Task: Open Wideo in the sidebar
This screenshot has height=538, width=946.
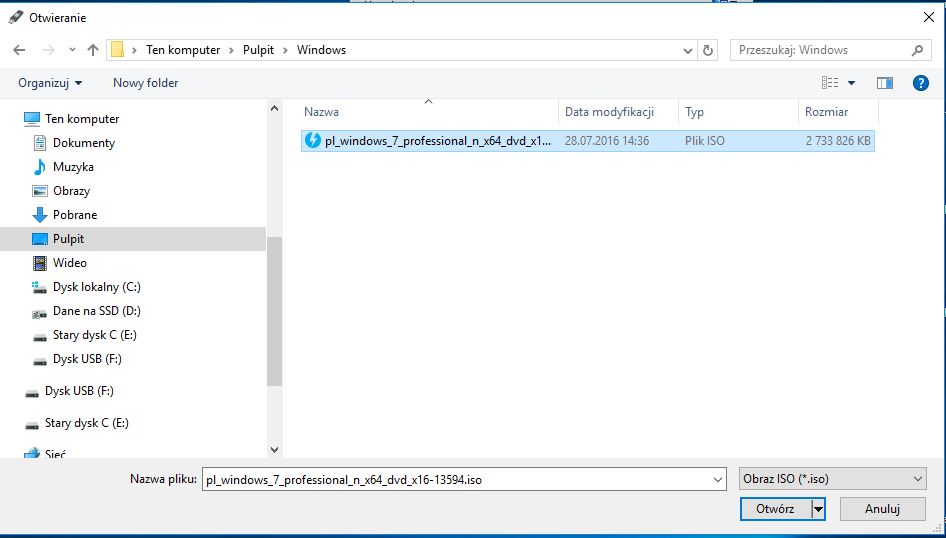Action: (69, 263)
